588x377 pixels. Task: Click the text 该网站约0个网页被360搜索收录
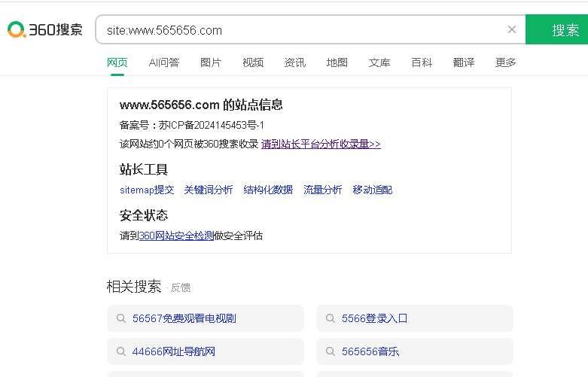point(189,144)
